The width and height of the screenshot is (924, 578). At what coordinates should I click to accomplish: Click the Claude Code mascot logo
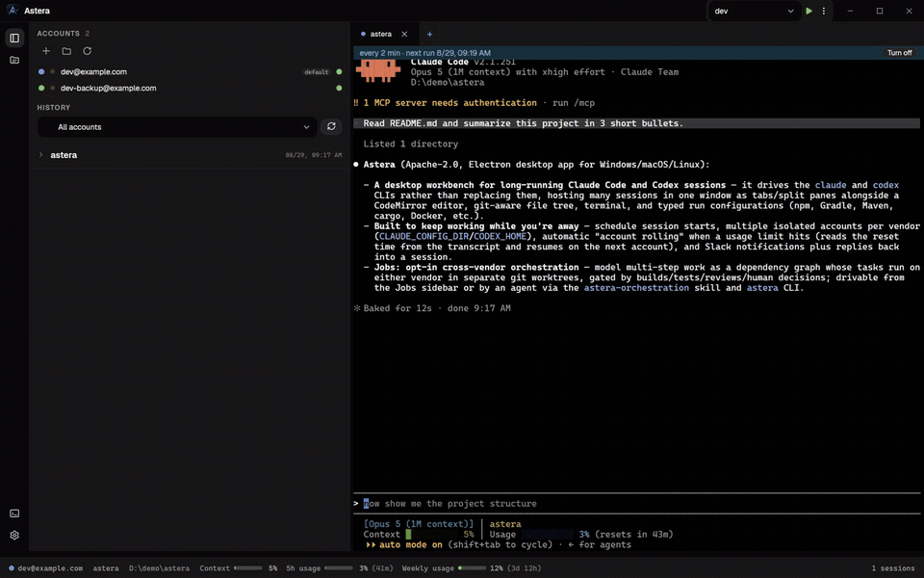pos(378,70)
